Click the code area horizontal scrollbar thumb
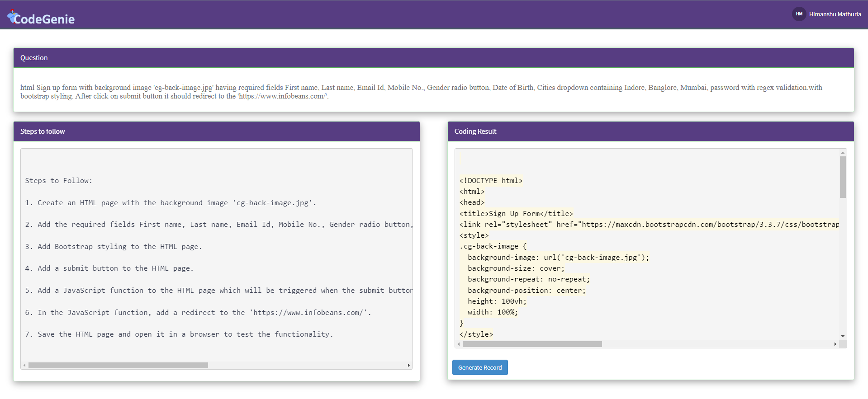868x399 pixels. point(532,344)
